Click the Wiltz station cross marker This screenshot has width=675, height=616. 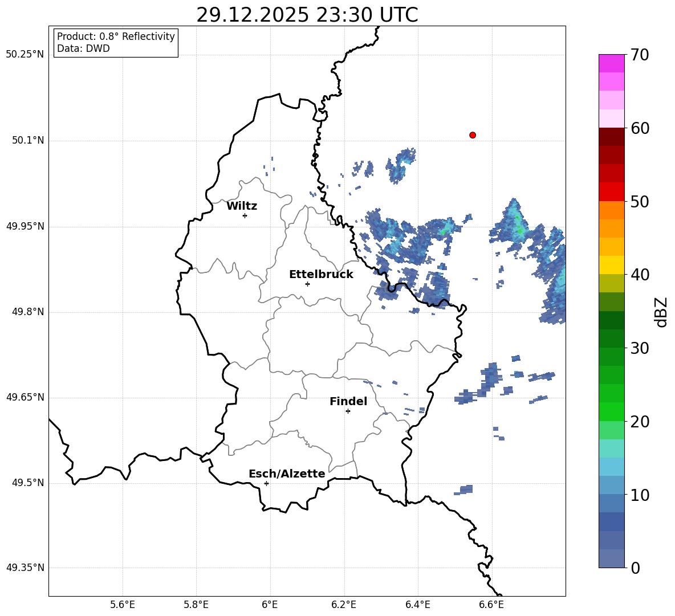[x=245, y=215]
